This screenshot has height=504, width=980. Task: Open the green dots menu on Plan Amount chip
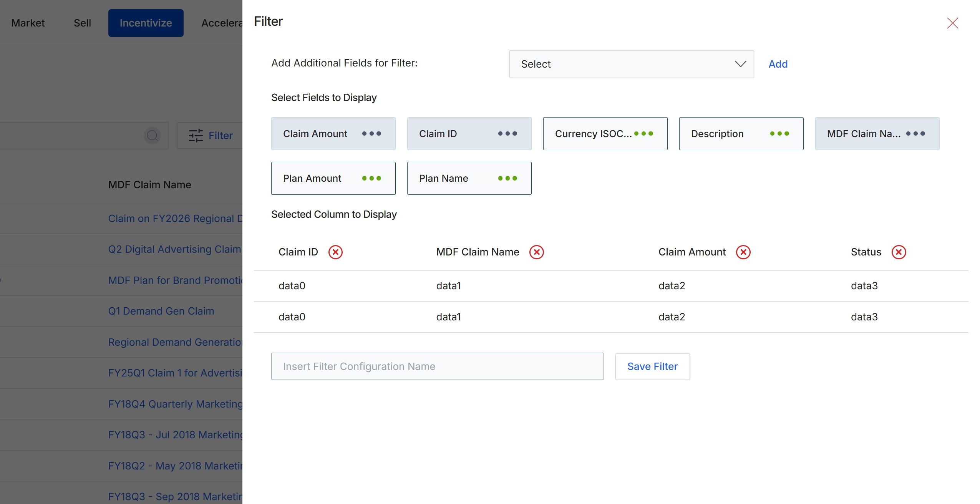(371, 178)
